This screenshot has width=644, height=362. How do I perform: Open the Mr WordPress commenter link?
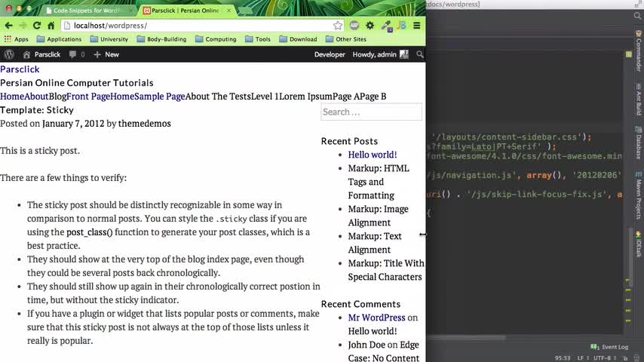(376, 318)
